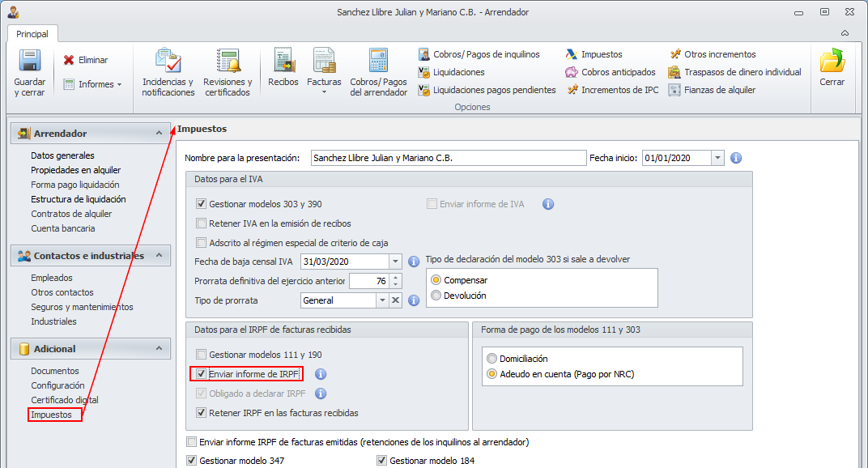Collapse the Adicional section

tap(159, 348)
